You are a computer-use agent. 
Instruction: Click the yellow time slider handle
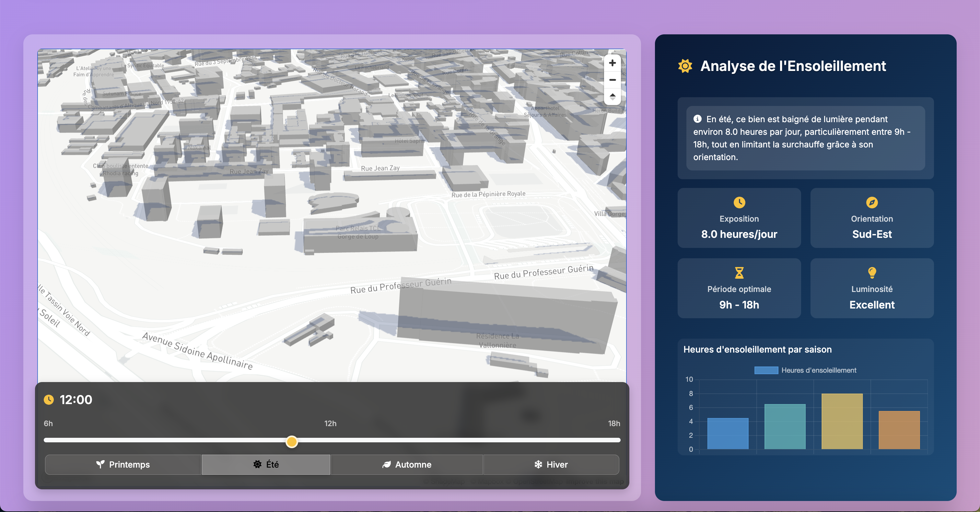[x=292, y=441]
